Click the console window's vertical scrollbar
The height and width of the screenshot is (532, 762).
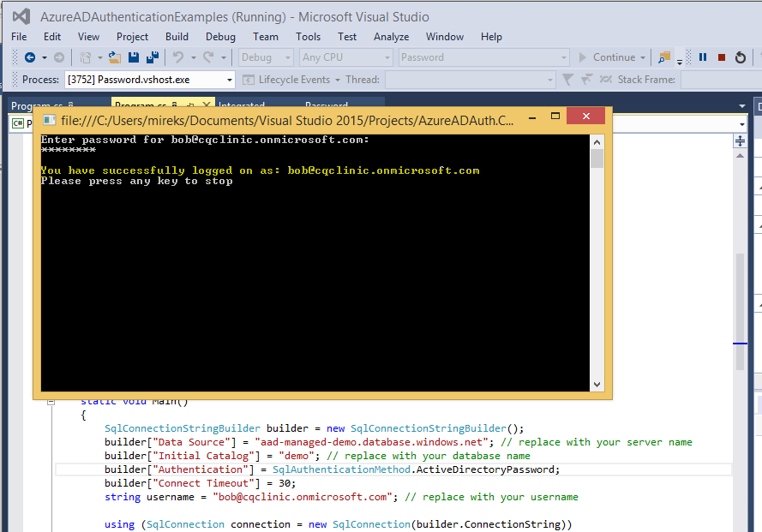(x=597, y=257)
